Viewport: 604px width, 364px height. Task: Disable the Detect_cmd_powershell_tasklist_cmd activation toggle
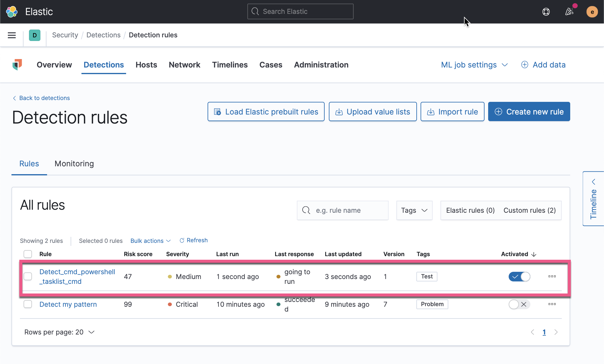[519, 276]
